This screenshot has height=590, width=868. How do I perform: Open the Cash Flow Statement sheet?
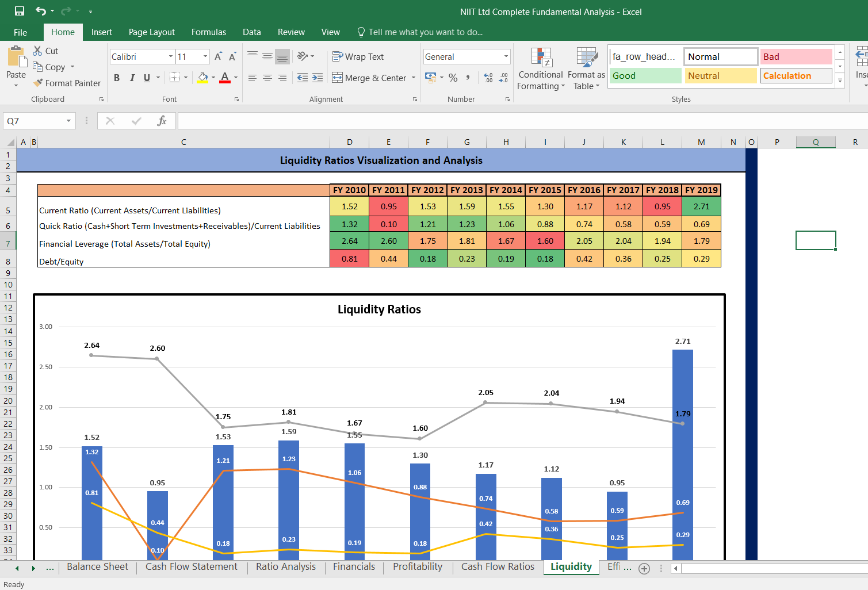[192, 566]
